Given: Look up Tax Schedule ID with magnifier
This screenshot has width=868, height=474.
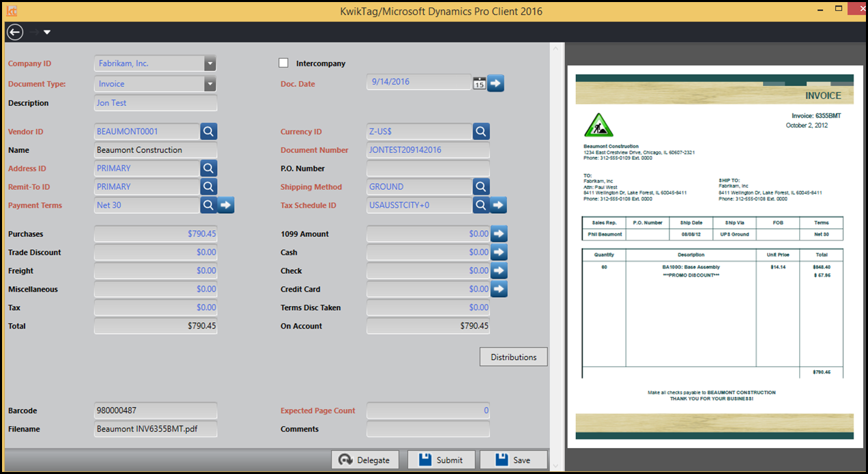Looking at the screenshot, I should pyautogui.click(x=481, y=205).
